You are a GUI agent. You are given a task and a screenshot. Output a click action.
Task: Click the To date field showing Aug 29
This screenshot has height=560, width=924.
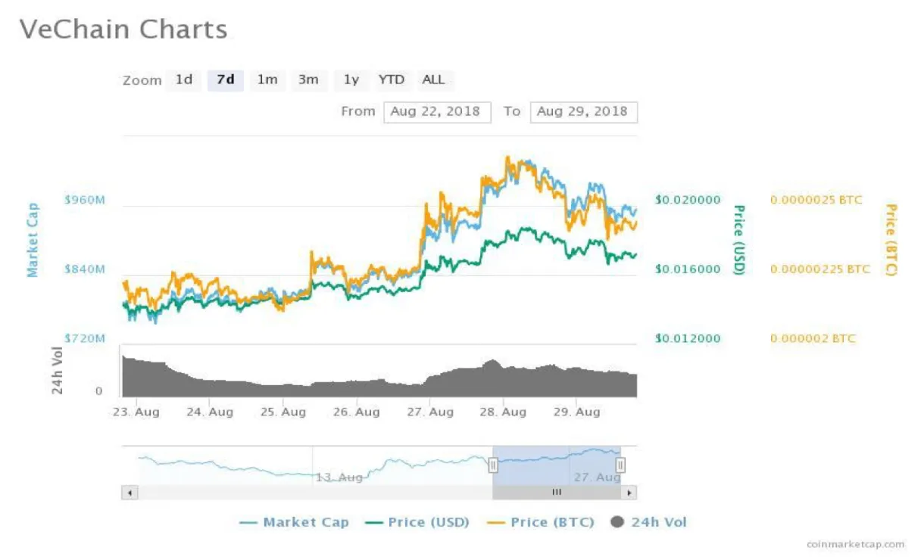click(583, 111)
